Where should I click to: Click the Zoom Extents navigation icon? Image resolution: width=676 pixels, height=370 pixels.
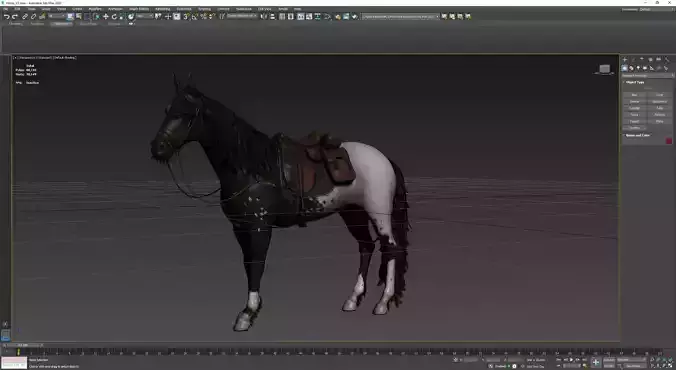pyautogui.click(x=665, y=359)
